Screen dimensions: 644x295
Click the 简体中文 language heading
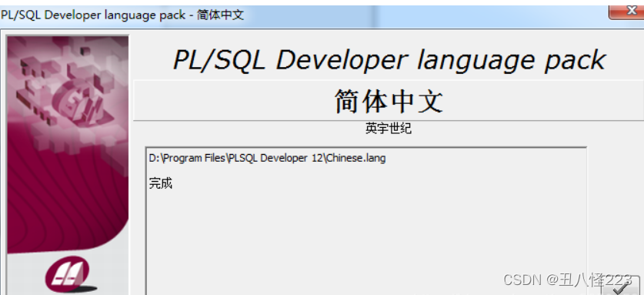click(x=389, y=101)
